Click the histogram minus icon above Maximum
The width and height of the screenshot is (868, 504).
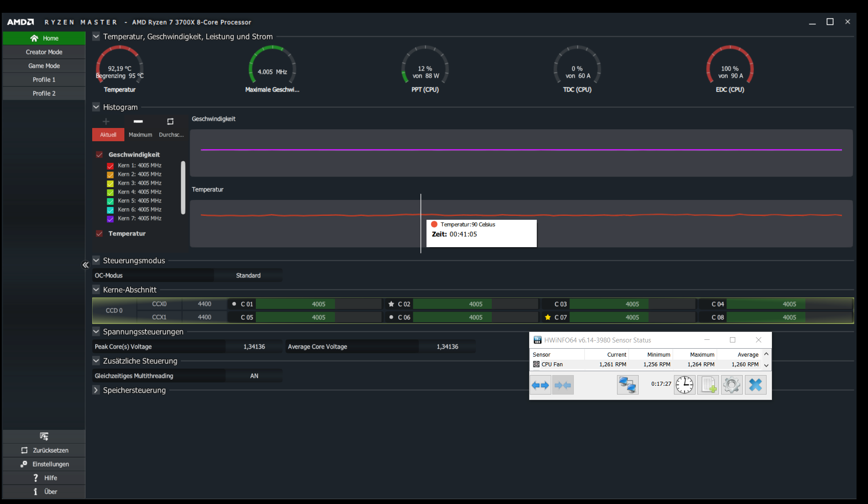coord(138,121)
